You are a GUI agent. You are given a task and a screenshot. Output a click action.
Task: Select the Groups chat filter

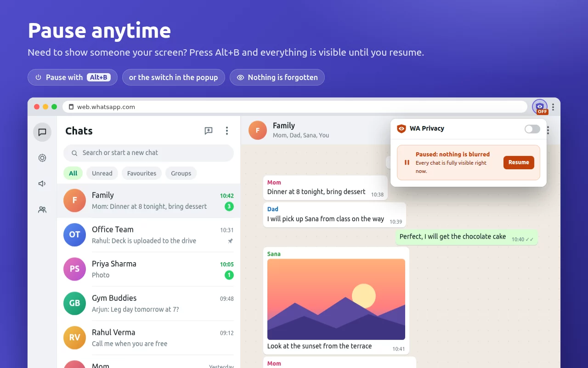(x=181, y=173)
